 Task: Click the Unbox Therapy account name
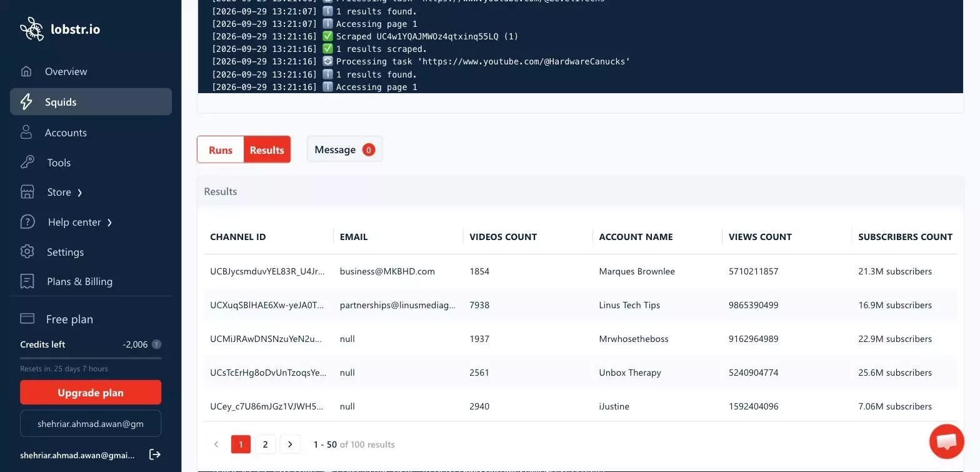(630, 373)
